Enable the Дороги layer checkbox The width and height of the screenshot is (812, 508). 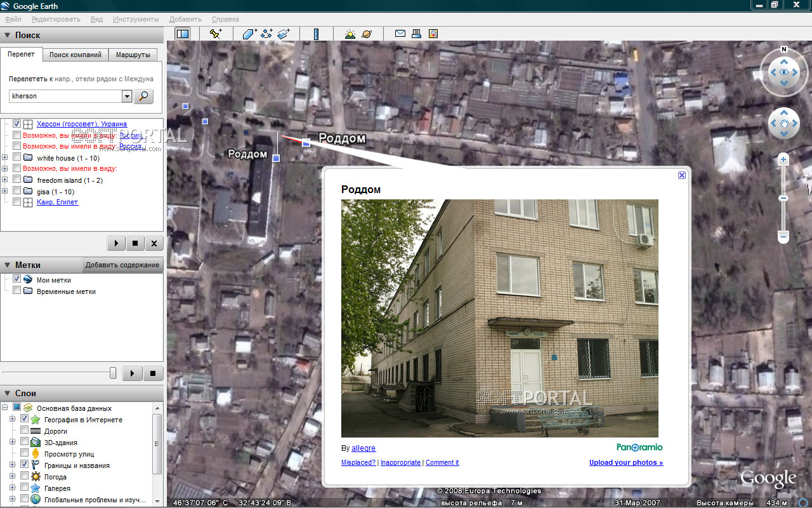(x=24, y=431)
